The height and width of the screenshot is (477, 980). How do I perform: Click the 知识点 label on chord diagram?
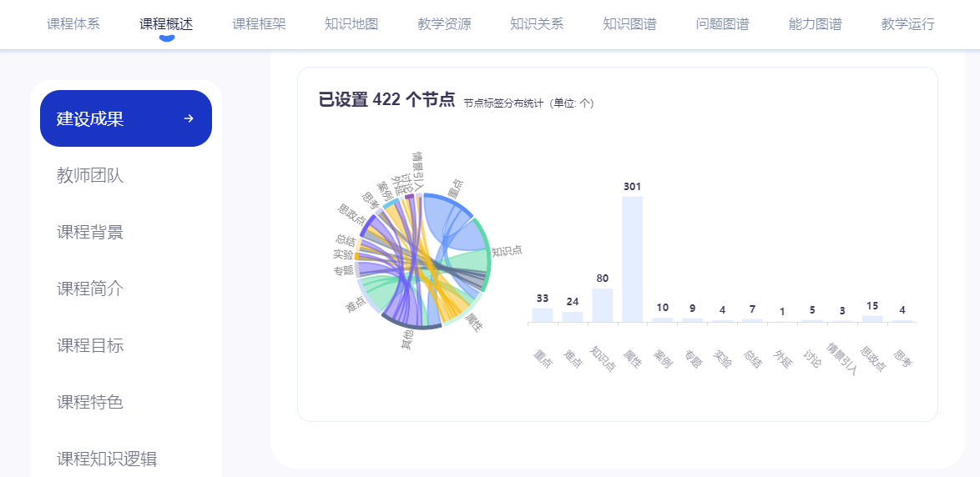pyautogui.click(x=507, y=251)
